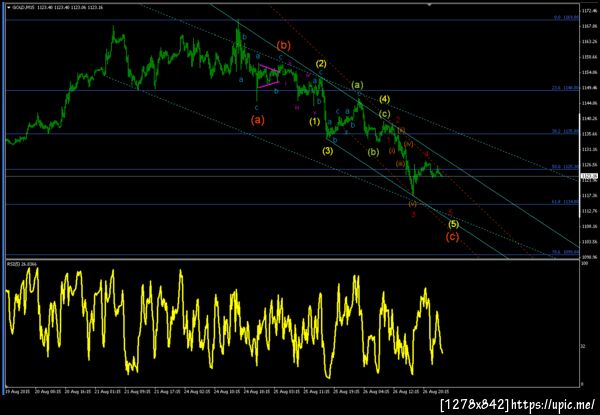This screenshot has height=415, width=600.
Task: Select the orange (a) wave label
Action: (258, 120)
